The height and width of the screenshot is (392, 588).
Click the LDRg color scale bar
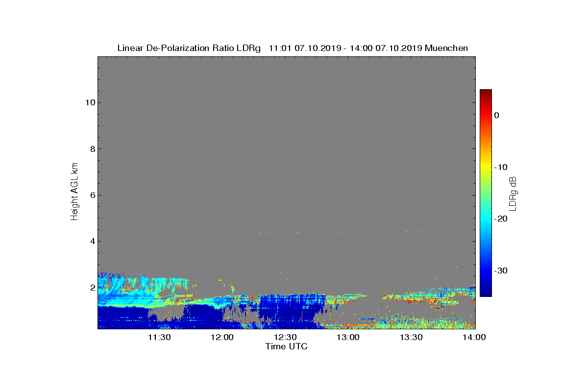tap(486, 193)
